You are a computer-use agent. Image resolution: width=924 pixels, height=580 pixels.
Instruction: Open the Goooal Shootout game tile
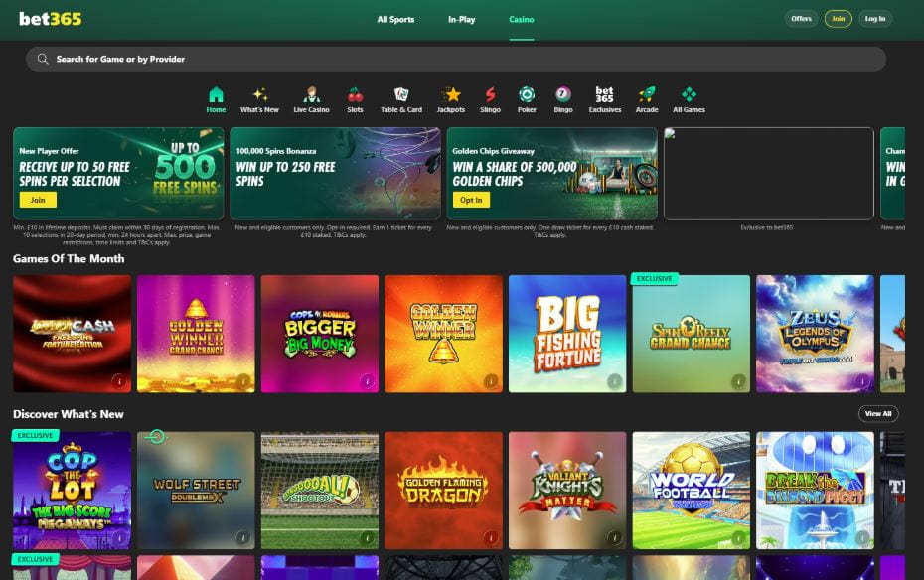(319, 491)
